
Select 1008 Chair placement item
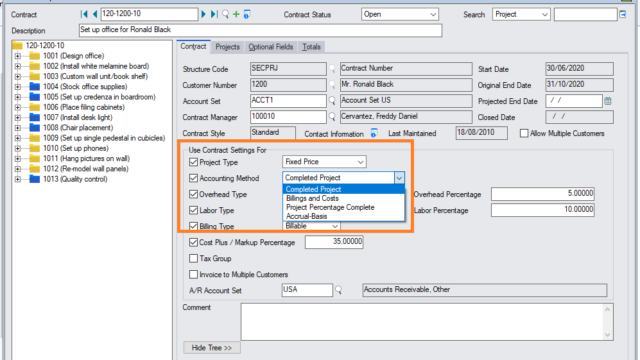(78, 128)
